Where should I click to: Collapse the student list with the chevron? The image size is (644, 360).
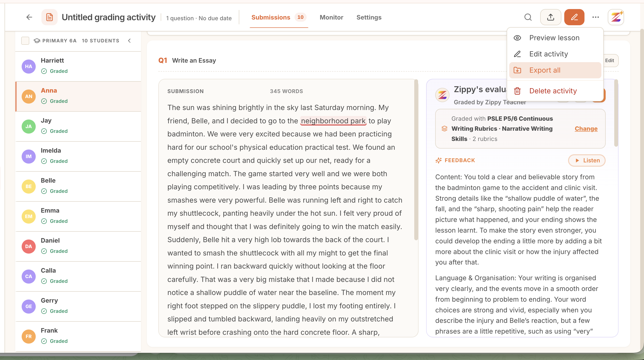coord(129,40)
